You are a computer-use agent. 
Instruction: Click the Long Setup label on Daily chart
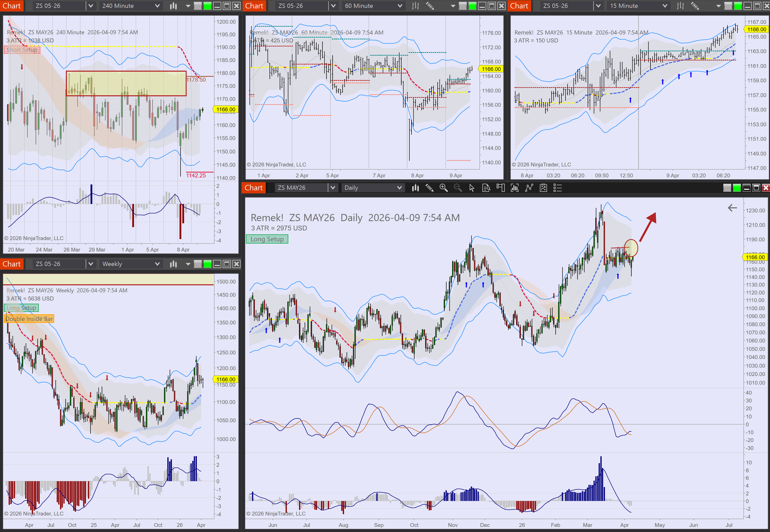tap(267, 239)
